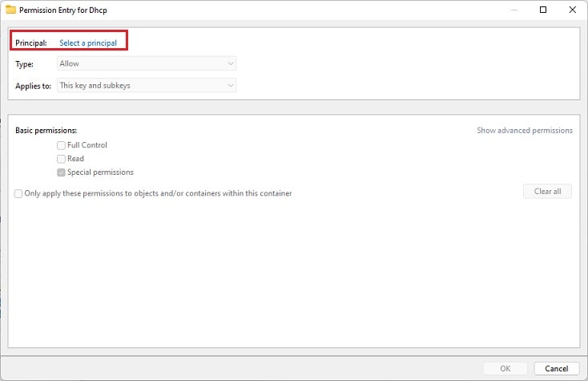Screen dimensions: 588x381
Task: Tick the Read checkbox
Action: [61, 159]
